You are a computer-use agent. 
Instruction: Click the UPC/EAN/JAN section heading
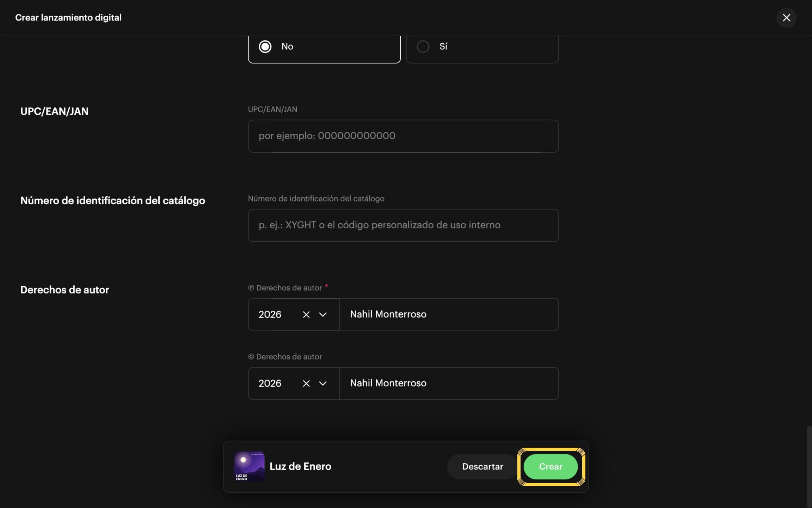(54, 111)
